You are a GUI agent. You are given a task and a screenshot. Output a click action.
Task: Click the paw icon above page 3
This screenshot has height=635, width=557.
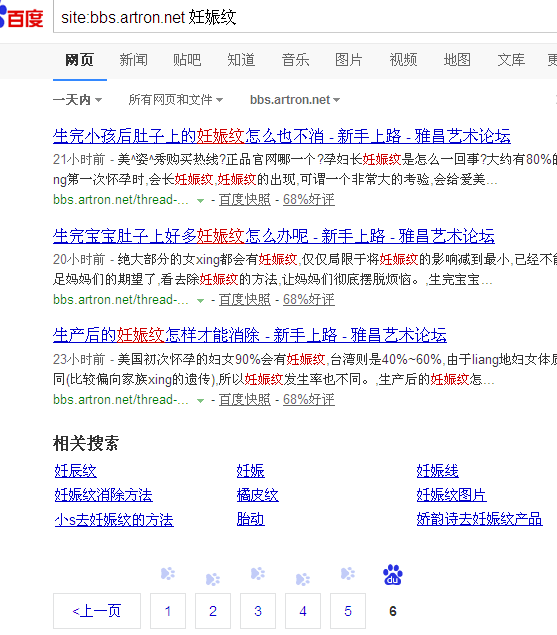pyautogui.click(x=258, y=573)
